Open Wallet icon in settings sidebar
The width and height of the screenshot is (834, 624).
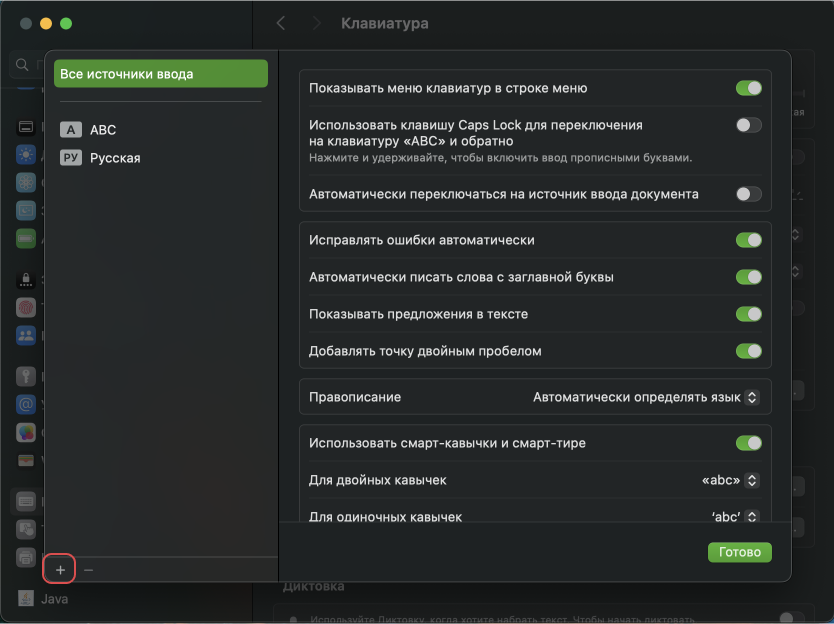point(26,460)
